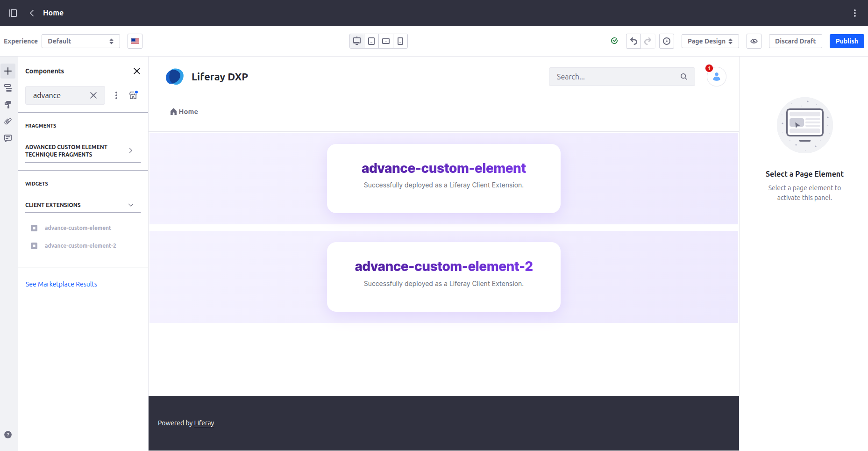Click the notification badge on avatar
Image resolution: width=868 pixels, height=451 pixels.
[x=709, y=68]
